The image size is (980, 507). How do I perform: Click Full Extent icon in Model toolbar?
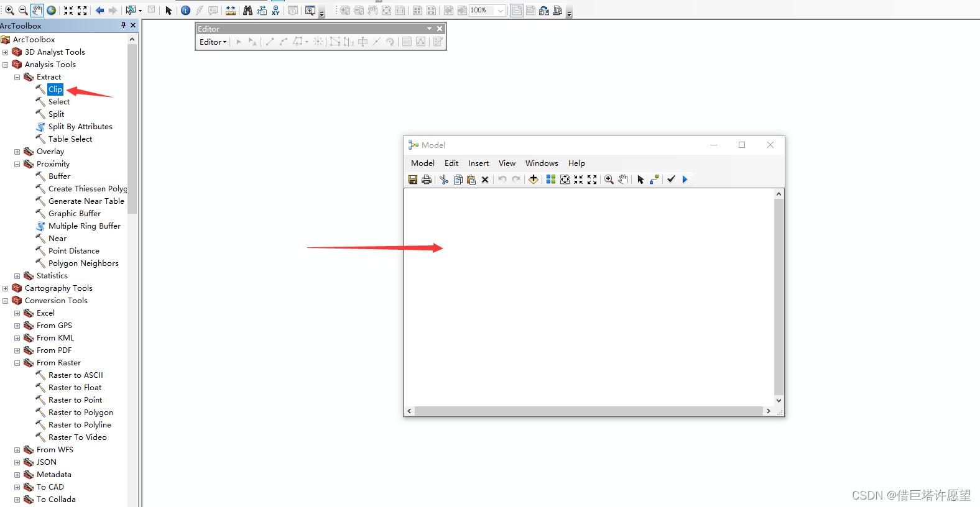[565, 180]
